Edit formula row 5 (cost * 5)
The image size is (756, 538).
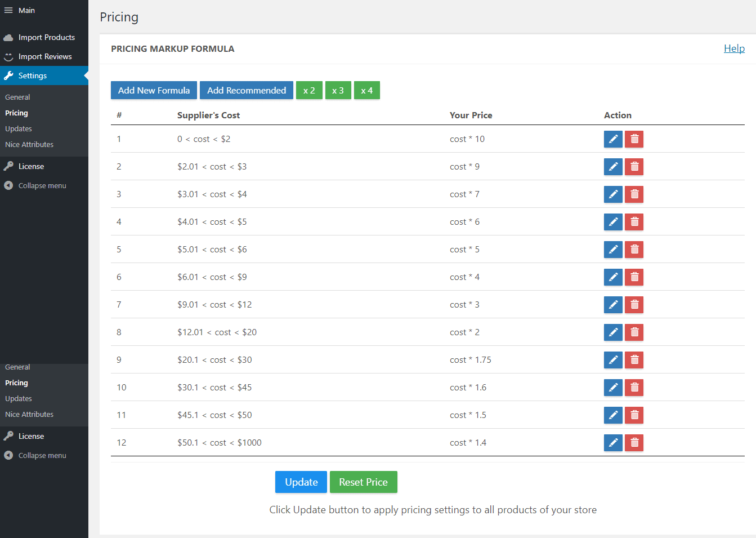(x=613, y=250)
